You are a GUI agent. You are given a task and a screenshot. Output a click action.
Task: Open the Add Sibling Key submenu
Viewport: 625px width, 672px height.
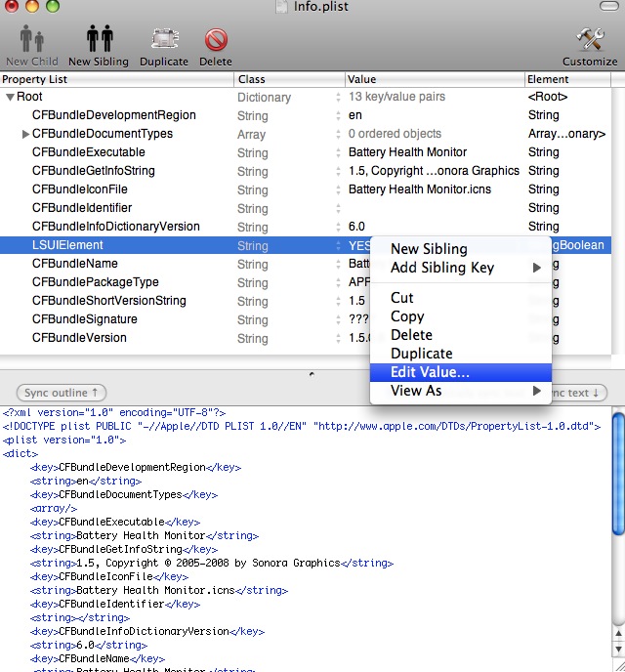[461, 268]
